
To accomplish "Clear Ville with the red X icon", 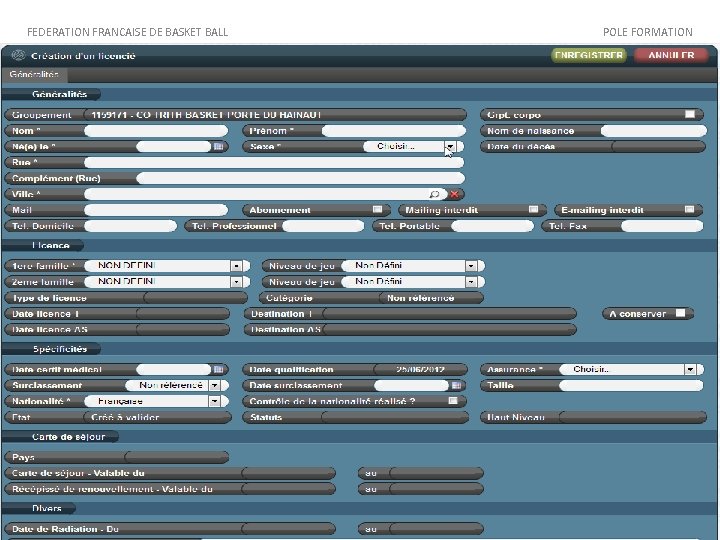I will pyautogui.click(x=454, y=194).
